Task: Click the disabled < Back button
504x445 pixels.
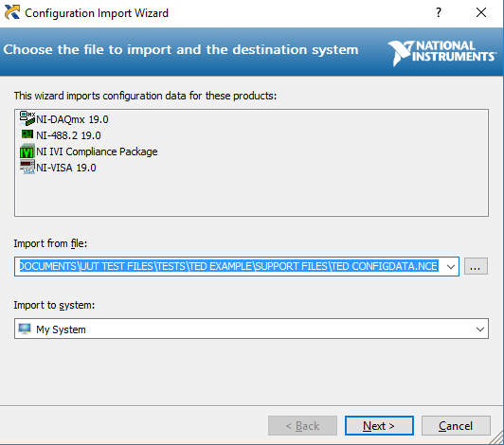Action: point(302,426)
